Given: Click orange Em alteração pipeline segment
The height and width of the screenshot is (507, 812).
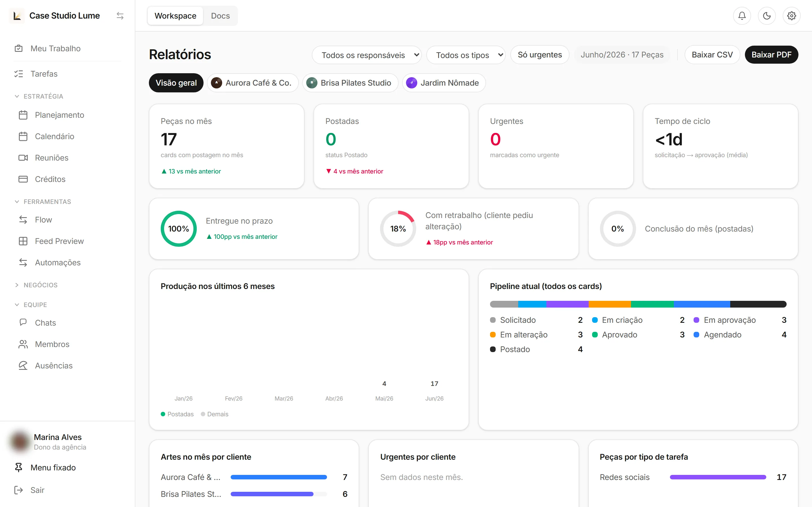Looking at the screenshot, I should pos(610,304).
